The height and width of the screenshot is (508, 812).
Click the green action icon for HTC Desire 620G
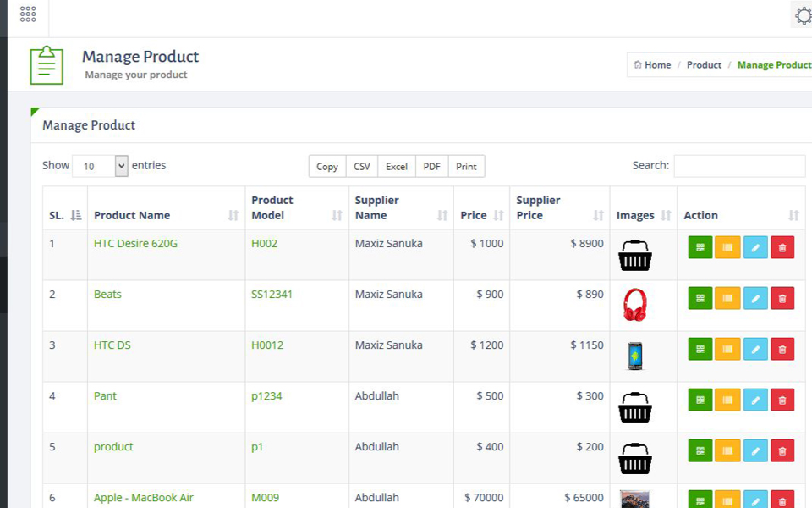(x=700, y=247)
